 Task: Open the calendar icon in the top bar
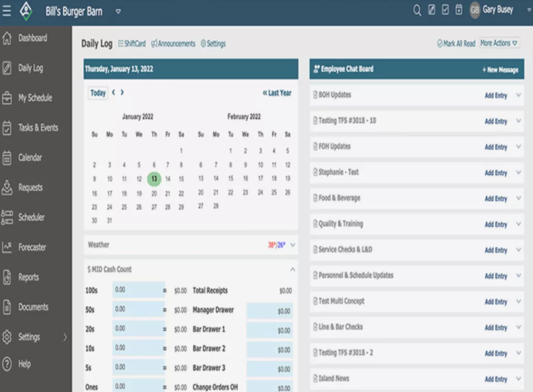[x=458, y=10]
